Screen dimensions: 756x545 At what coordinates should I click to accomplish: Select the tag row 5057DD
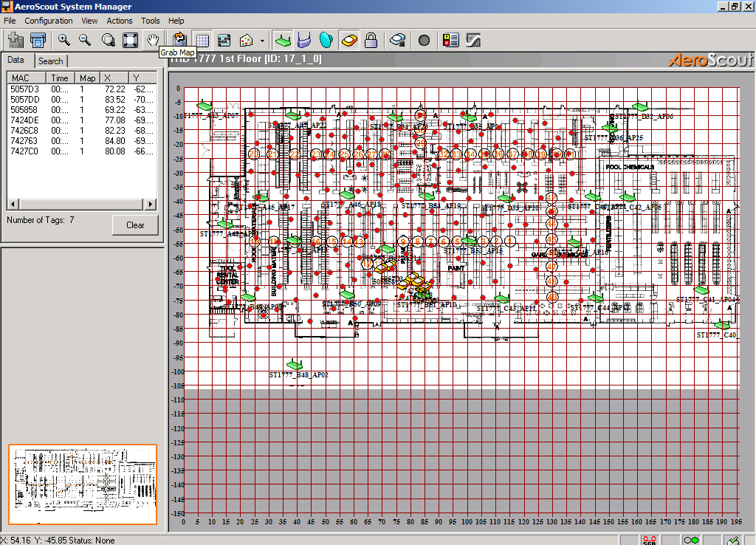point(81,100)
